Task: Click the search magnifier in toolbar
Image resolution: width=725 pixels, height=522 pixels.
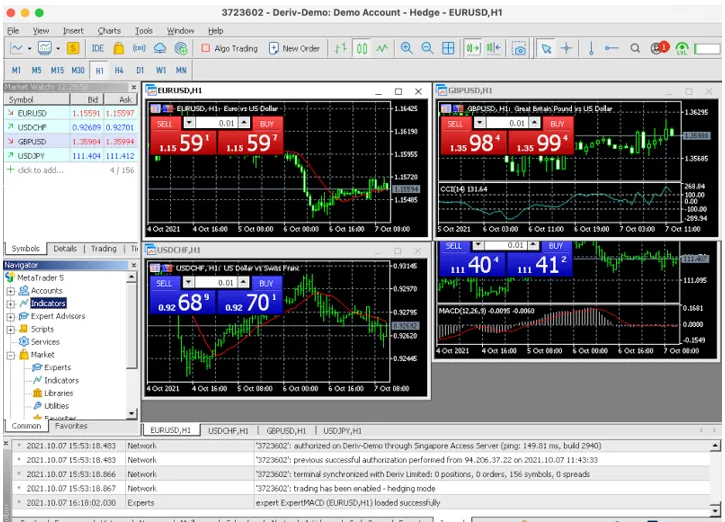Action: click(x=635, y=48)
